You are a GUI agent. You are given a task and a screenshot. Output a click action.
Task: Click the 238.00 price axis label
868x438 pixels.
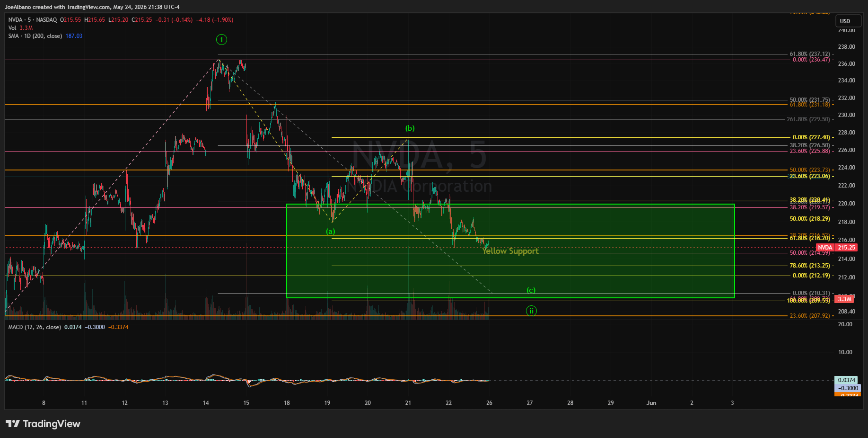(846, 47)
